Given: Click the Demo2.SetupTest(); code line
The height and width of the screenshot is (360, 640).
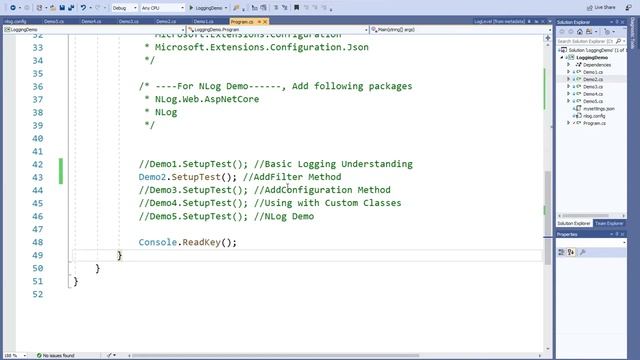Looking at the screenshot, I should [x=187, y=177].
